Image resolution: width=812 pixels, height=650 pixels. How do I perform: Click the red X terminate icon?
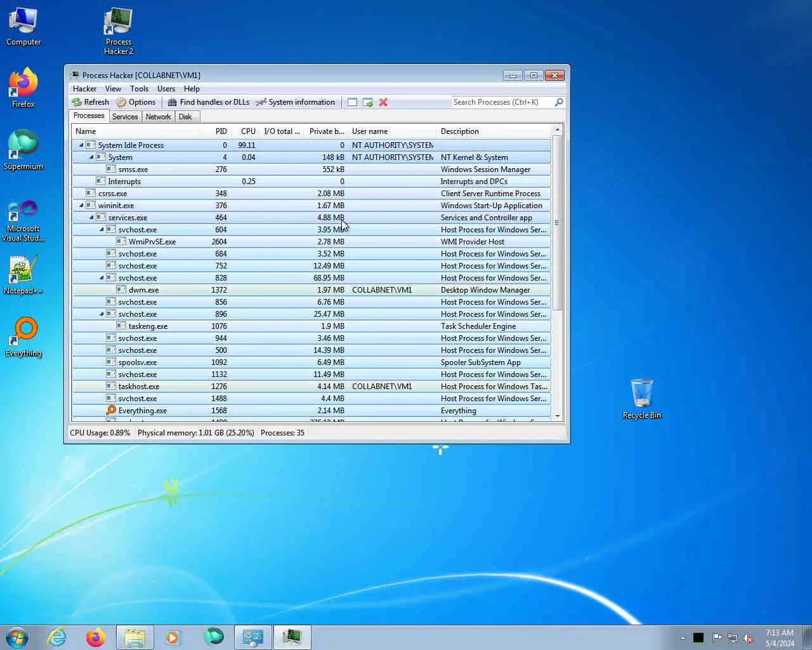(383, 102)
